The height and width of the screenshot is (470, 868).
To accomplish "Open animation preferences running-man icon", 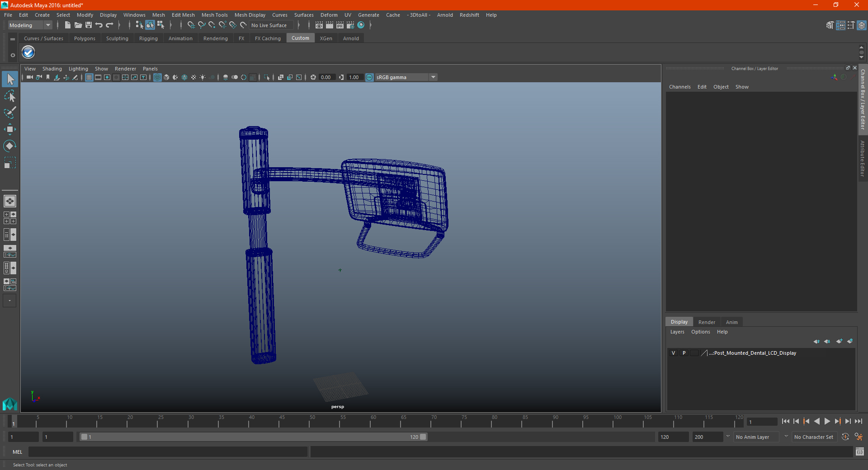I will coord(859,437).
